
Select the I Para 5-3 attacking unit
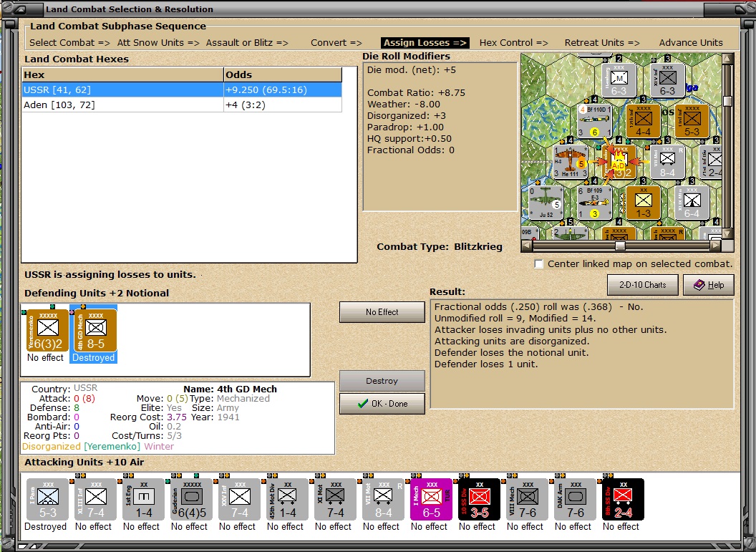[x=47, y=499]
